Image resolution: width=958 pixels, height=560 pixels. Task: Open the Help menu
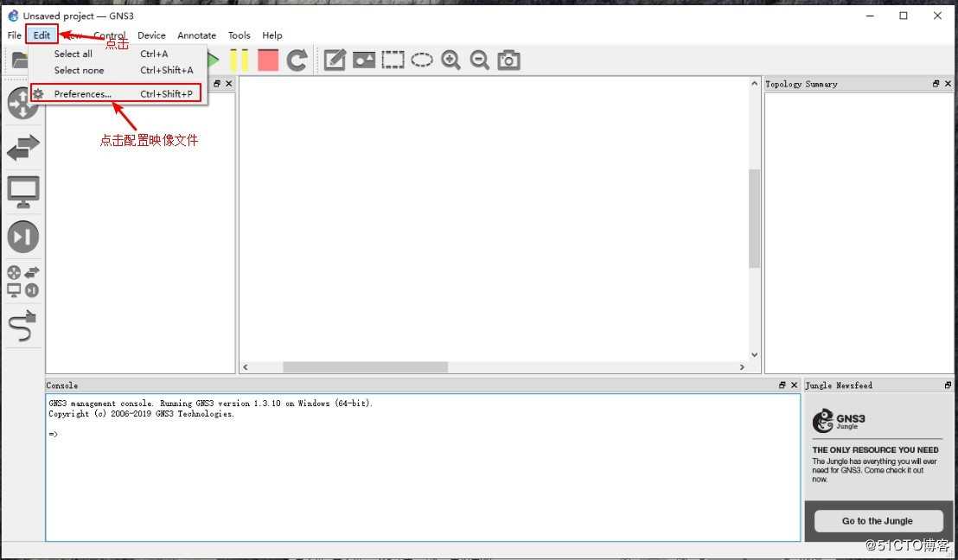pyautogui.click(x=271, y=35)
